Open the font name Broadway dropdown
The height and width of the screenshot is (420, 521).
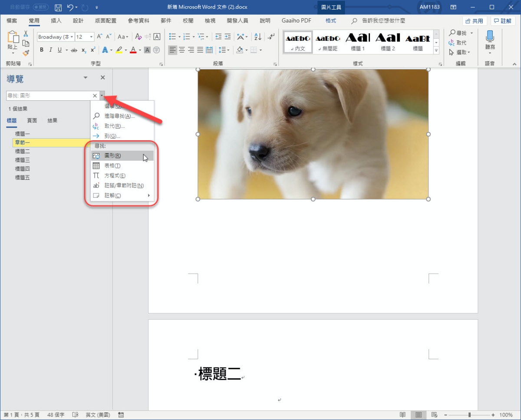(72, 37)
